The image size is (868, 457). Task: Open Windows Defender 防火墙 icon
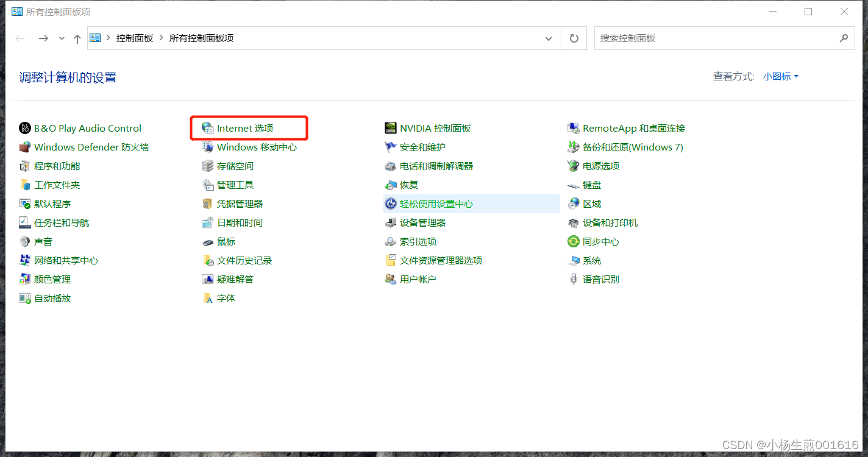point(25,147)
